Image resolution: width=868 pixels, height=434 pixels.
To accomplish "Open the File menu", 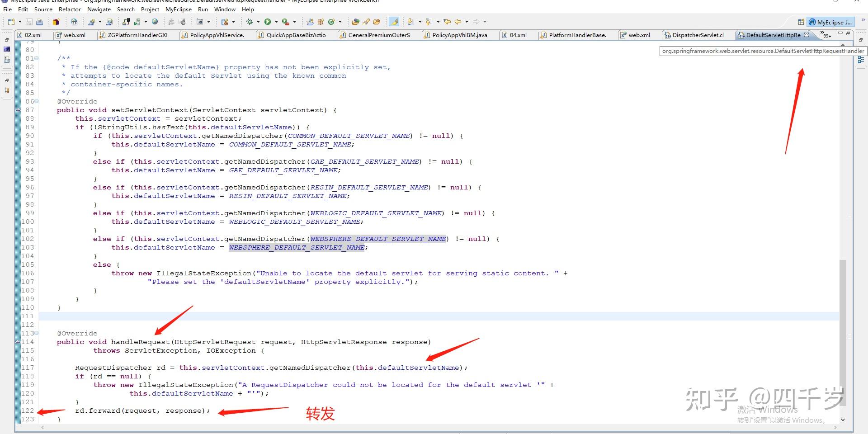I will coord(7,9).
